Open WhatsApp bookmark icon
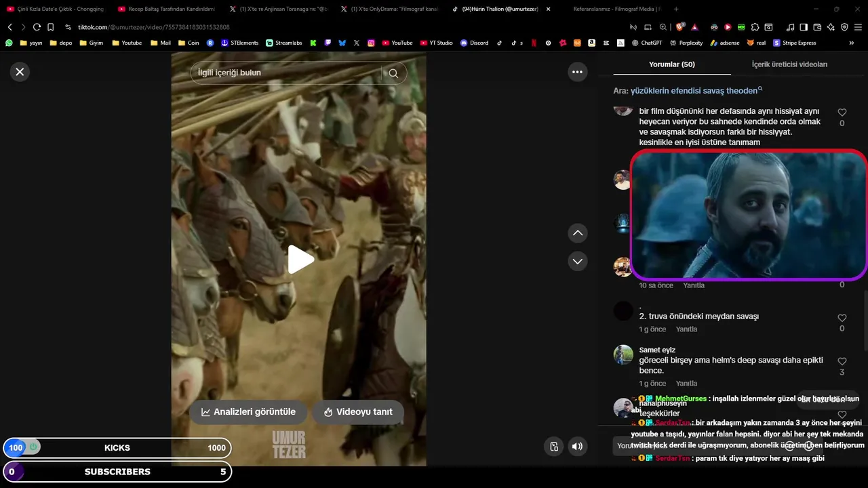Screen dimensions: 868x488 click(x=9, y=43)
